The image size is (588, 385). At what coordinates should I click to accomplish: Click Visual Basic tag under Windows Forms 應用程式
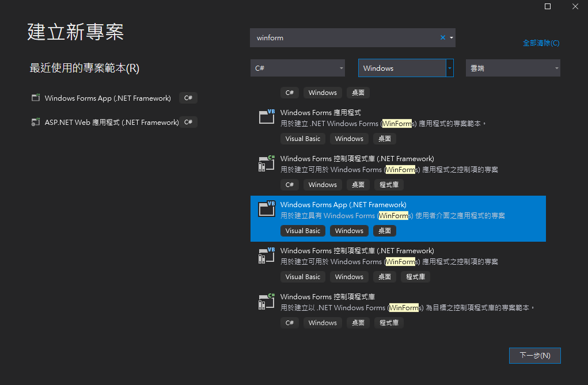pos(302,139)
